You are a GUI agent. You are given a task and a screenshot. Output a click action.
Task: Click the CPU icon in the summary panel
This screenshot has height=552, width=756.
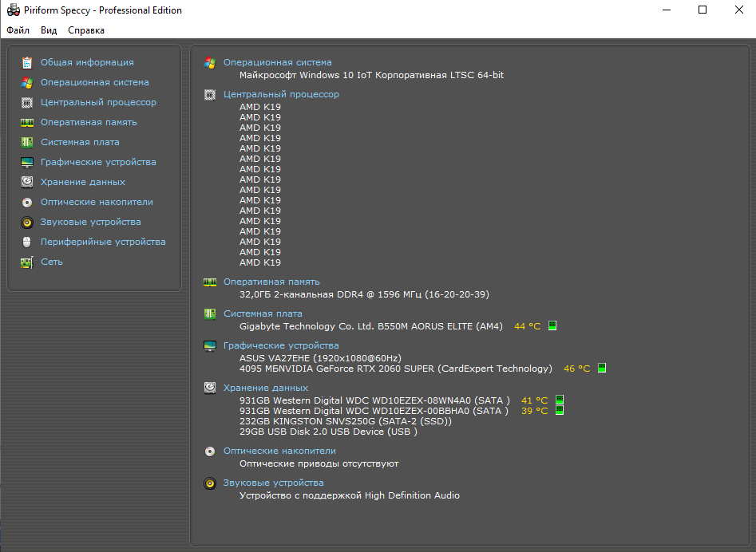[x=210, y=95]
